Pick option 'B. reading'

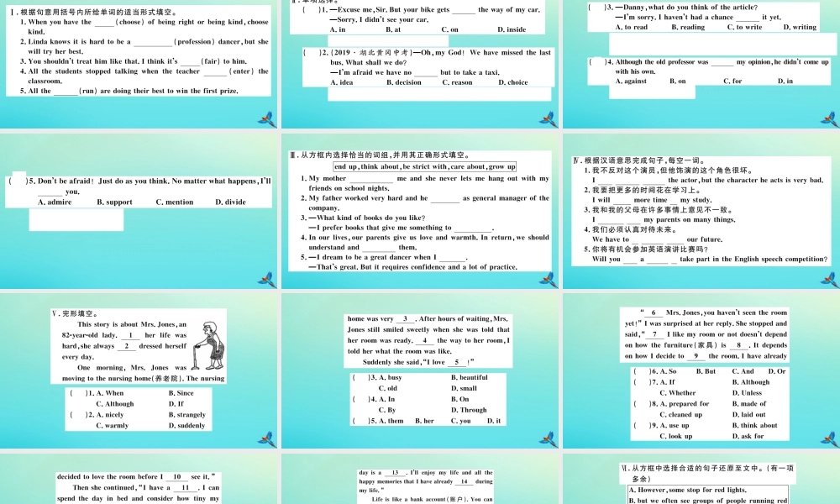[x=689, y=27]
